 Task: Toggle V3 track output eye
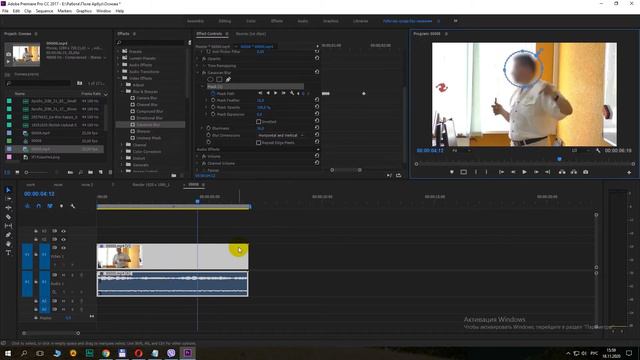[63, 231]
